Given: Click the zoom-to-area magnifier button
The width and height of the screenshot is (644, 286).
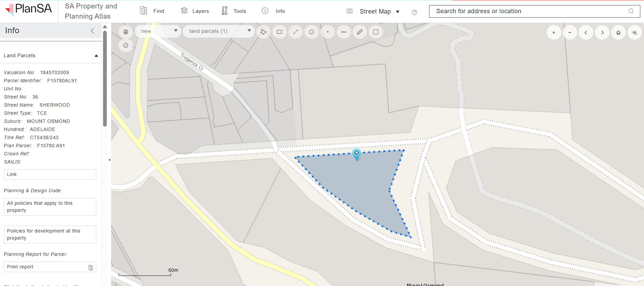Looking at the screenshot, I should tap(635, 32).
